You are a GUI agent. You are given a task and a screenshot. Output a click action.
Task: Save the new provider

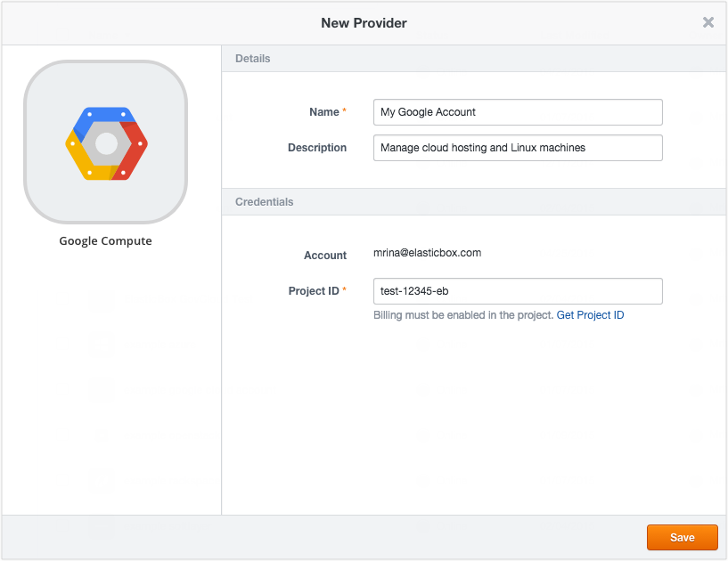pos(682,537)
